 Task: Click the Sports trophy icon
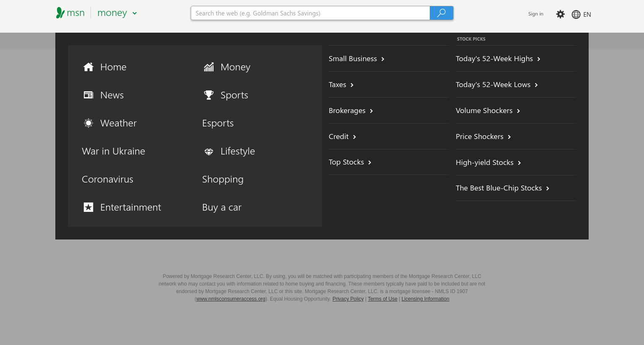click(209, 95)
